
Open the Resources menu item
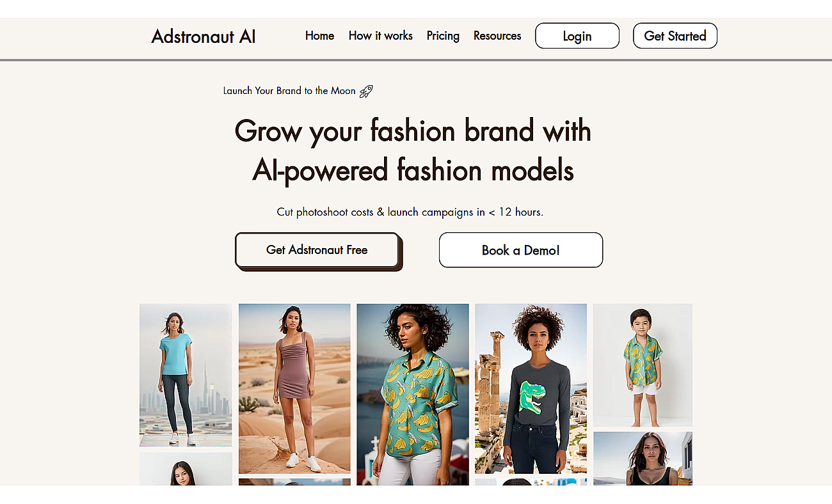pos(497,36)
